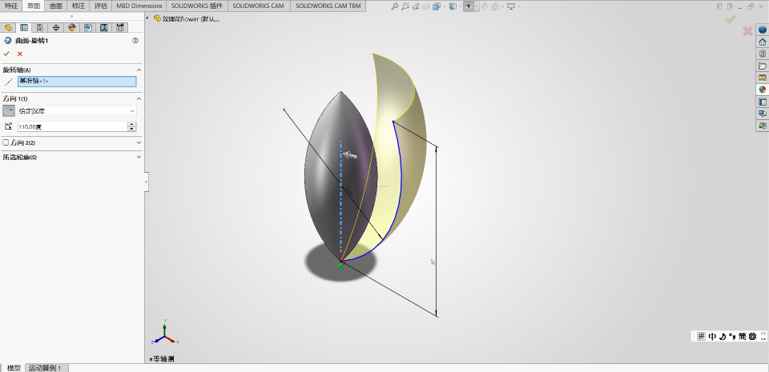This screenshot has height=372, width=769.
Task: Collapse the axis of revolution section
Action: click(139, 70)
